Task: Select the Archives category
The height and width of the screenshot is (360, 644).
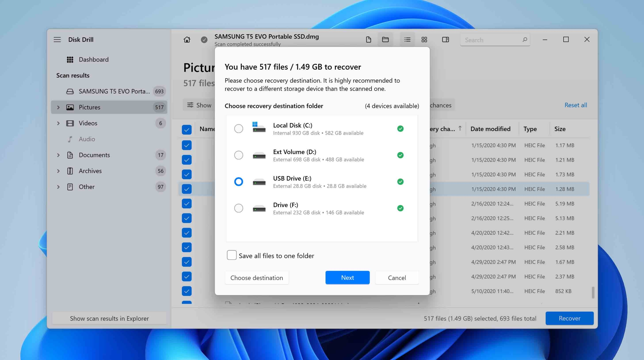Action: pyautogui.click(x=109, y=171)
